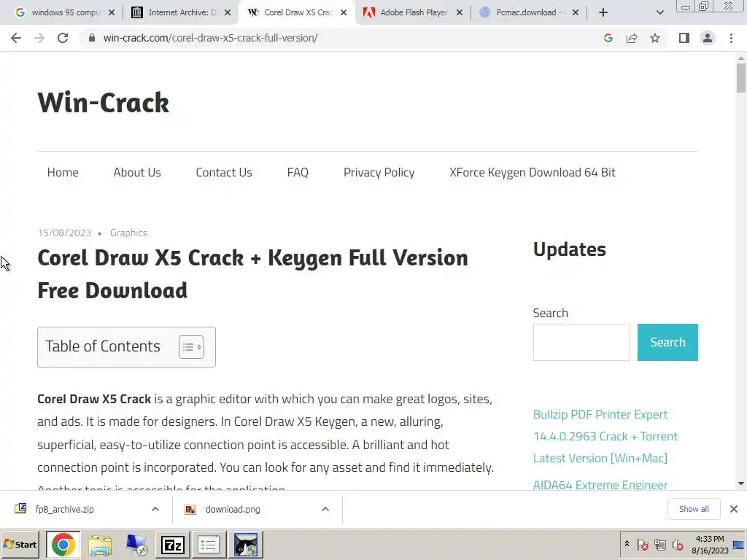The image size is (747, 560).
Task: View site info via the lock icon
Action: (92, 38)
